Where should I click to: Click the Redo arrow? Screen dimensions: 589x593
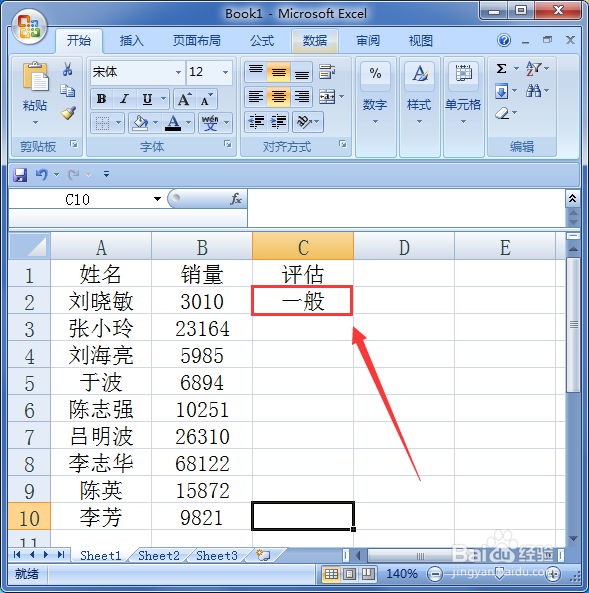click(73, 174)
